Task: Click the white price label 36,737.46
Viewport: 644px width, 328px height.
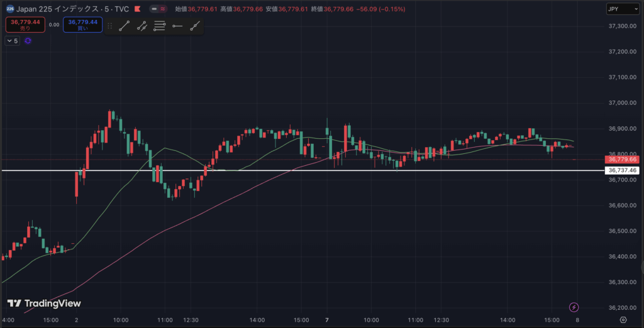Action: tap(622, 170)
